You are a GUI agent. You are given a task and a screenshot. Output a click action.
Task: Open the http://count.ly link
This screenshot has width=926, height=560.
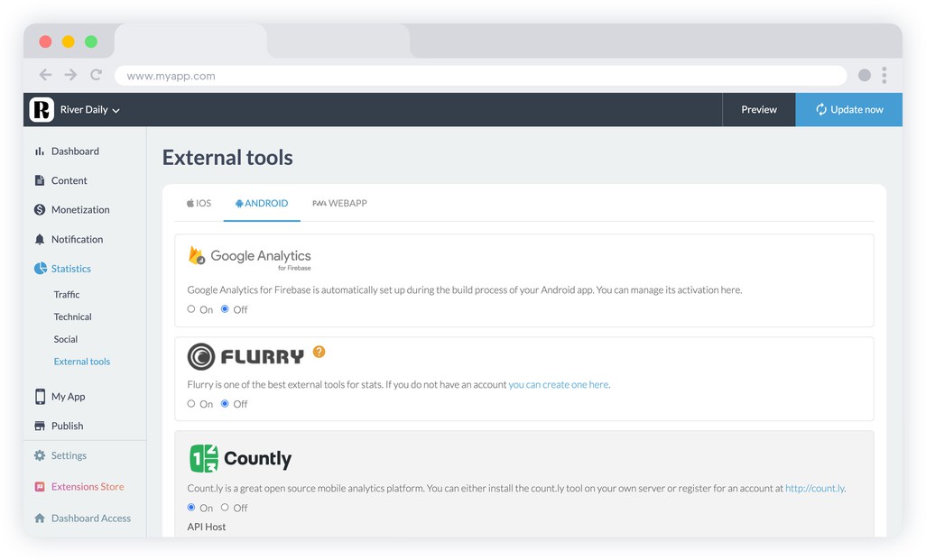[x=815, y=489]
